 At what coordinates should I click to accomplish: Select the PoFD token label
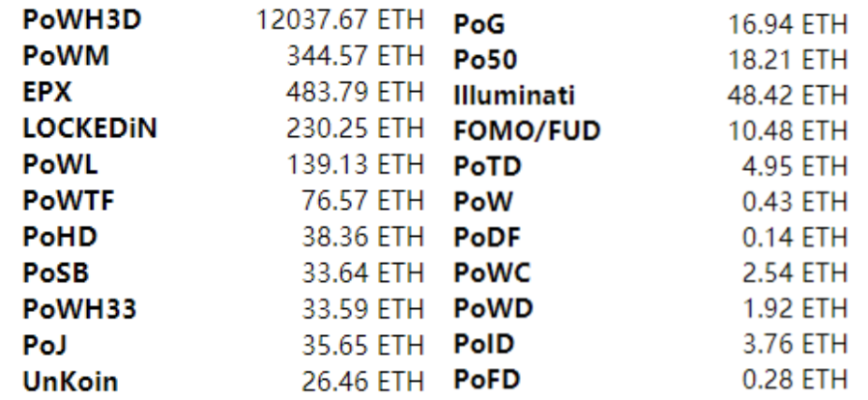click(479, 381)
